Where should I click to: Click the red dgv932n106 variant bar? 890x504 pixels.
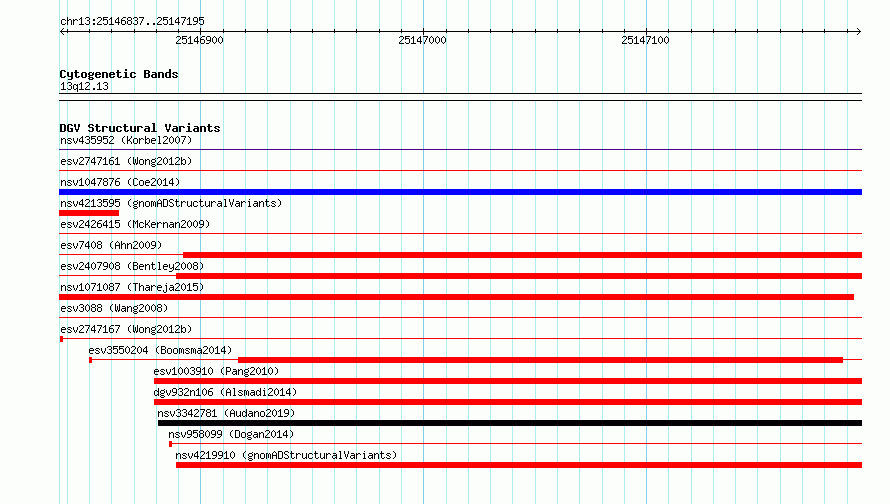pos(508,402)
